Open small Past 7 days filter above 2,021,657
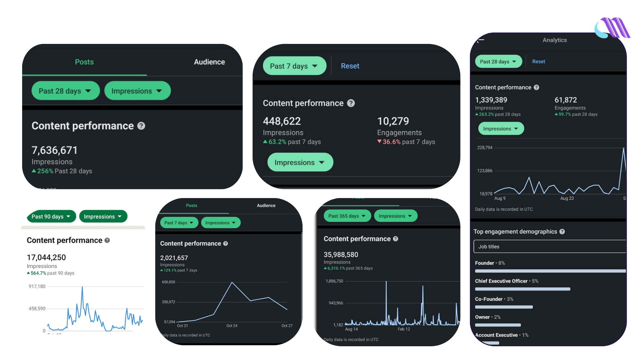The width and height of the screenshot is (644, 362). 179,223
